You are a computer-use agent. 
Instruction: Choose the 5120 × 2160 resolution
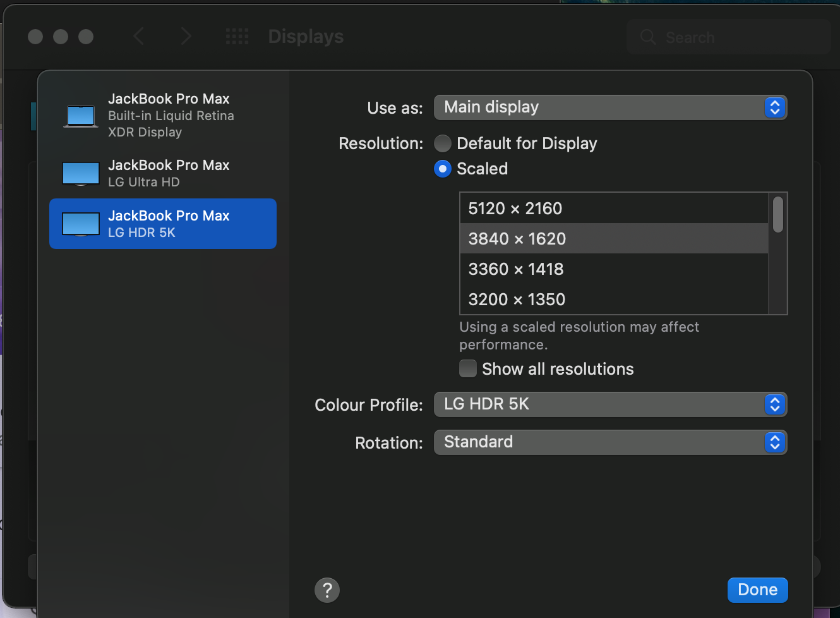coord(515,209)
